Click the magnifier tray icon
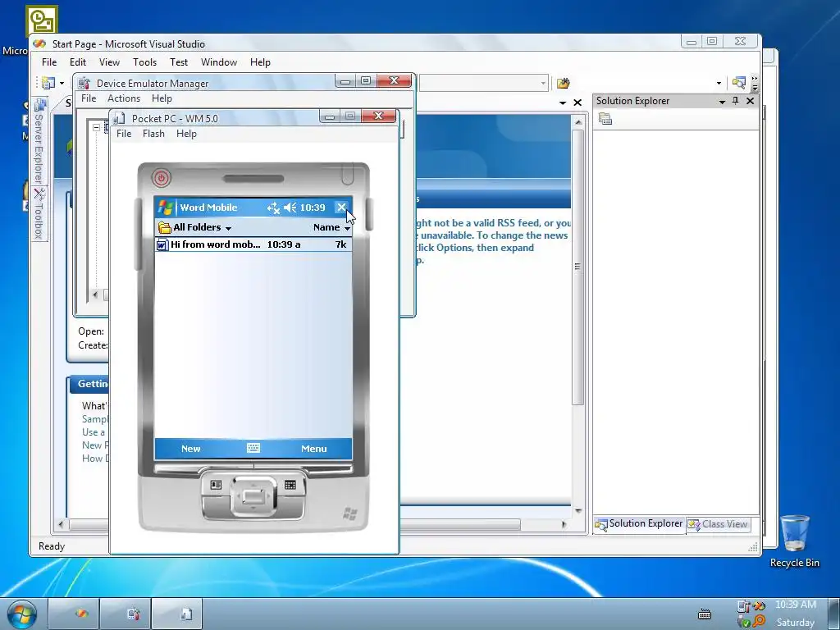This screenshot has height=630, width=840. 759,622
